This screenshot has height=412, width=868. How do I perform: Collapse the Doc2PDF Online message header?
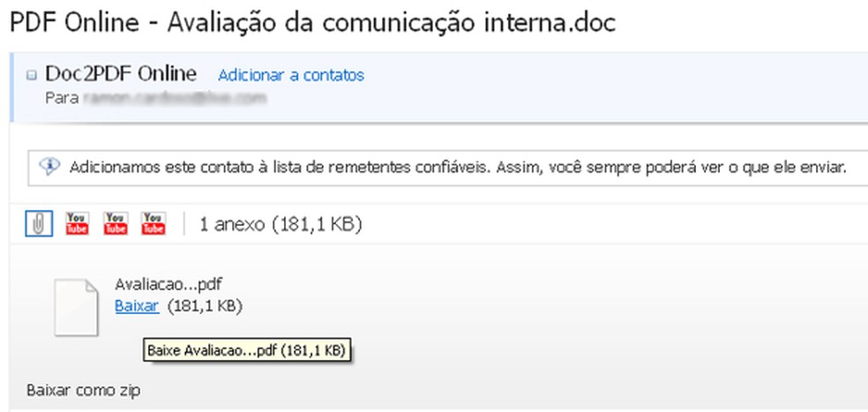pyautogui.click(x=32, y=76)
